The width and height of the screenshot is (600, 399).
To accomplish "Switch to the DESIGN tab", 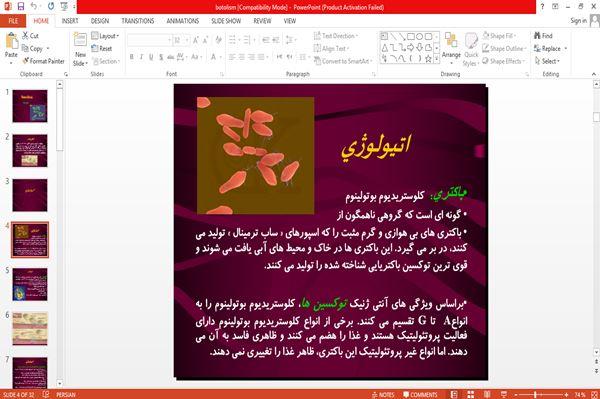I will click(100, 21).
